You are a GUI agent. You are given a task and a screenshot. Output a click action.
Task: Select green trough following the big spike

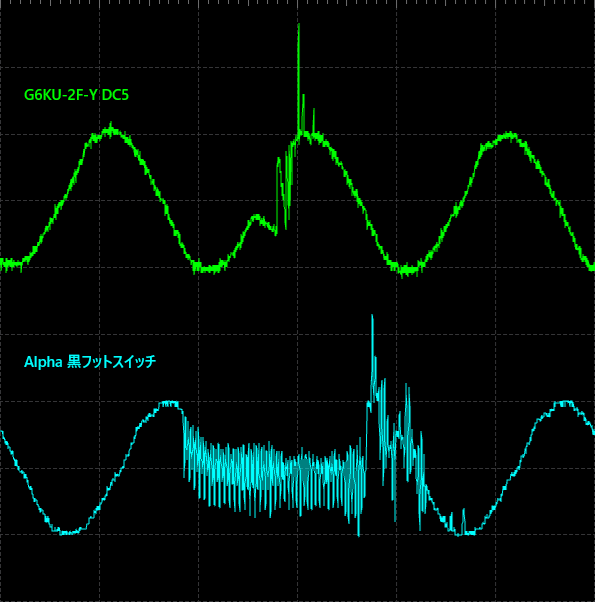(x=408, y=269)
